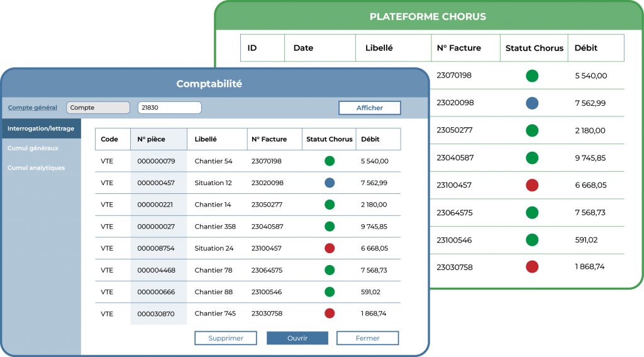This screenshot has width=644, height=357.
Task: Click ID column header in Chorus platform
Action: 262,48
